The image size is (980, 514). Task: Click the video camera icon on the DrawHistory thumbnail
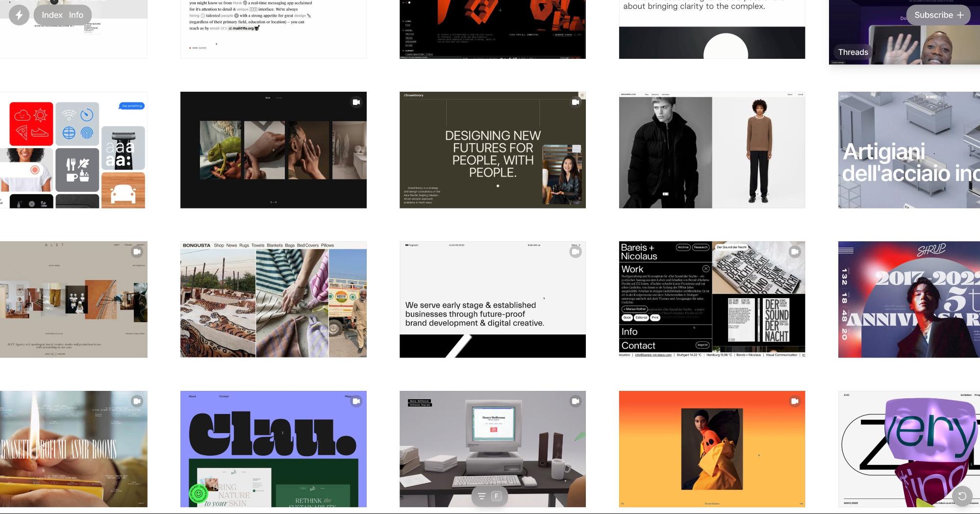[576, 102]
